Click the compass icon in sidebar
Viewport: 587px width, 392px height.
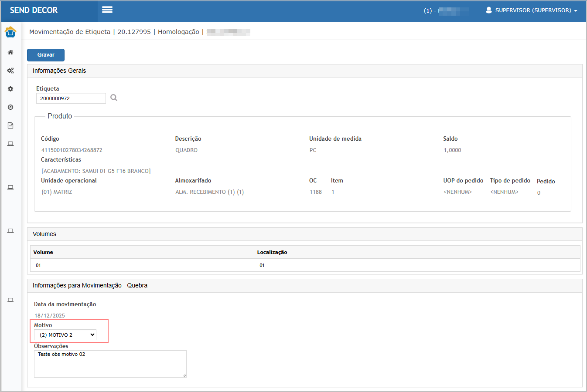tap(10, 107)
